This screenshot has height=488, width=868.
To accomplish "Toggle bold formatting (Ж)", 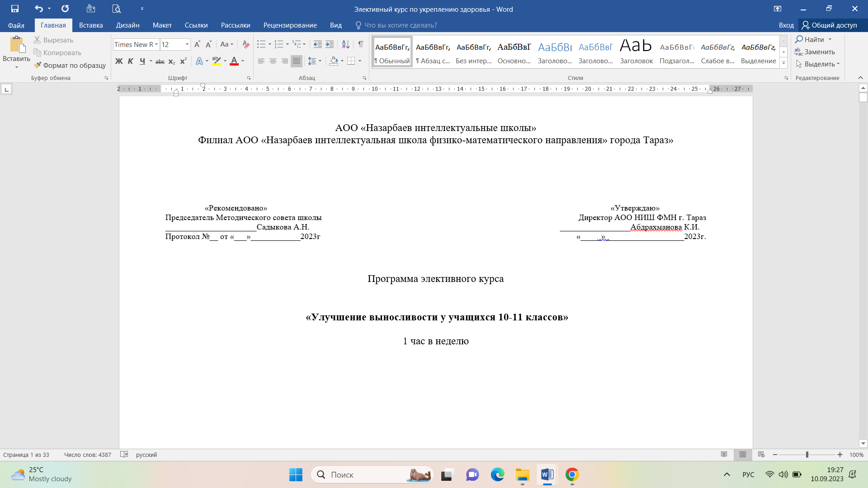I will (119, 61).
